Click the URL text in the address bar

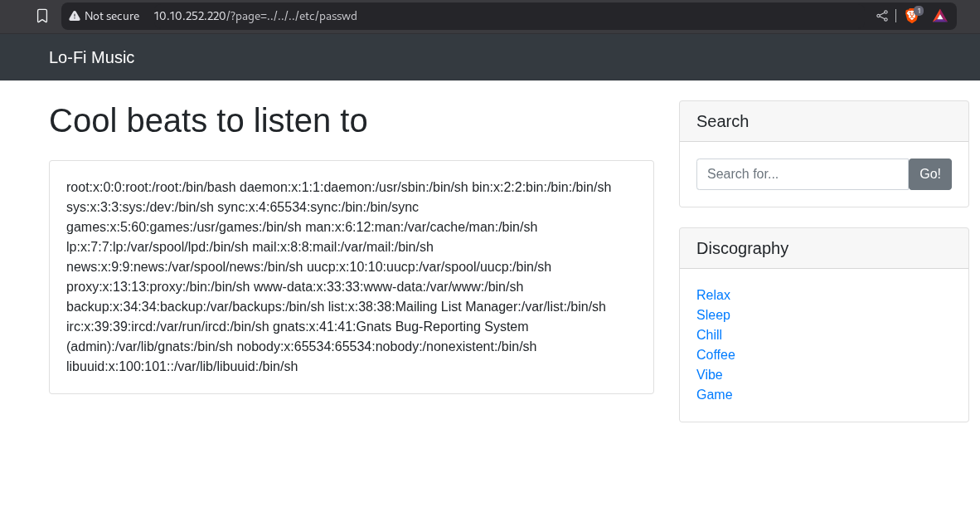(255, 17)
